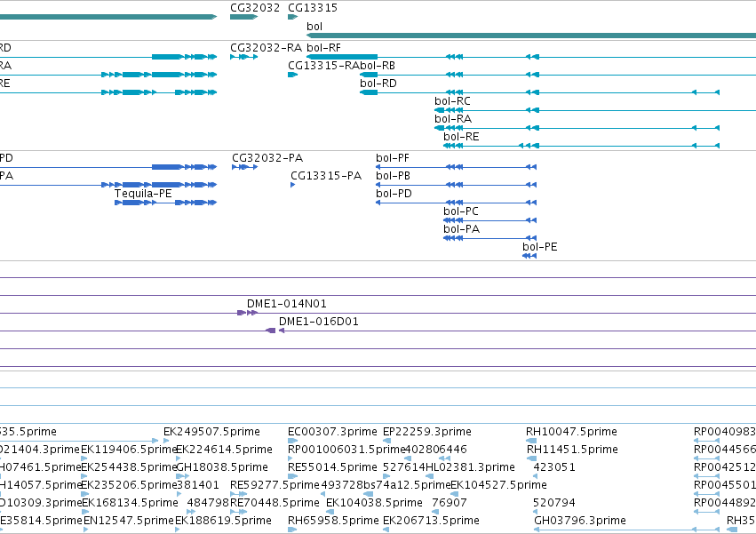Click the EK224614.5prime EST label
Screen dimensions: 756x534
click(x=224, y=450)
